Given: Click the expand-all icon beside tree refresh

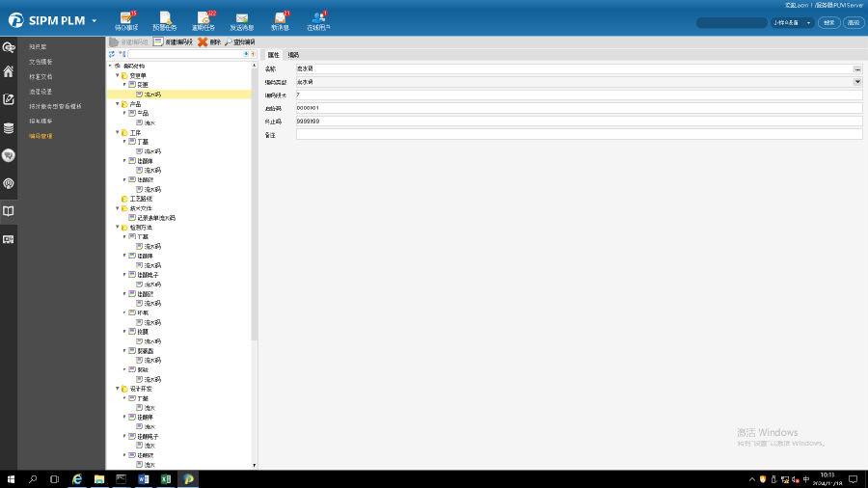Looking at the screenshot, I should click(122, 54).
